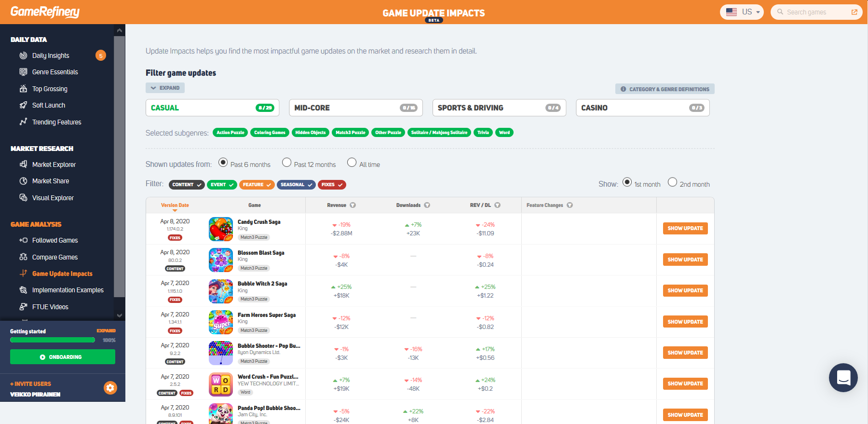Remove the Action Puzzle subgenre tag
The height and width of the screenshot is (424, 868).
231,133
